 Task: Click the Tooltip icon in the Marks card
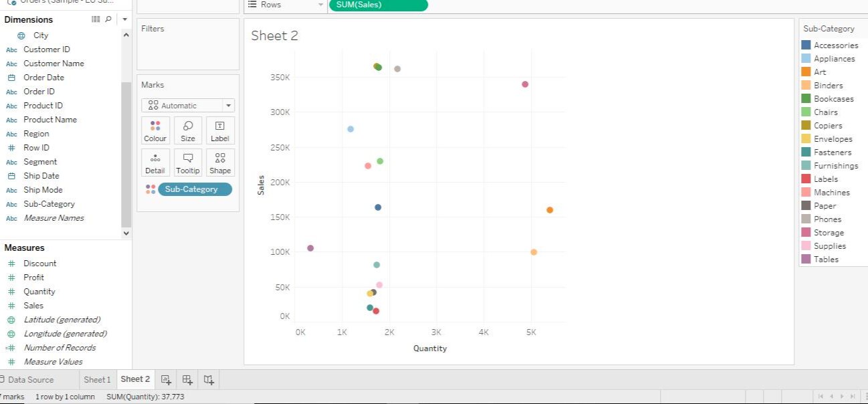(x=187, y=162)
